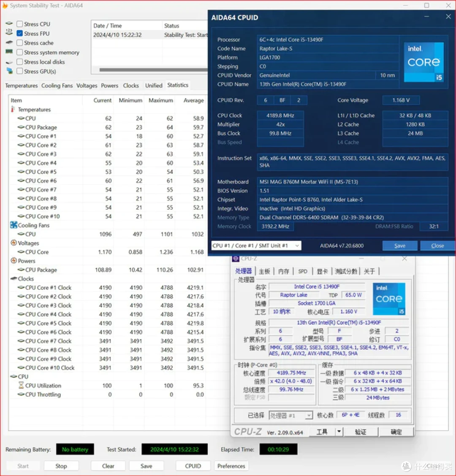Open the Clocks tab
The width and height of the screenshot is (456, 476).
131,86
